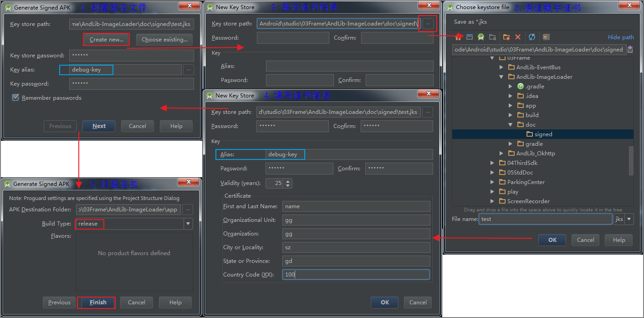Click the File name field containing test
The width and height of the screenshot is (644, 318).
pyautogui.click(x=546, y=219)
